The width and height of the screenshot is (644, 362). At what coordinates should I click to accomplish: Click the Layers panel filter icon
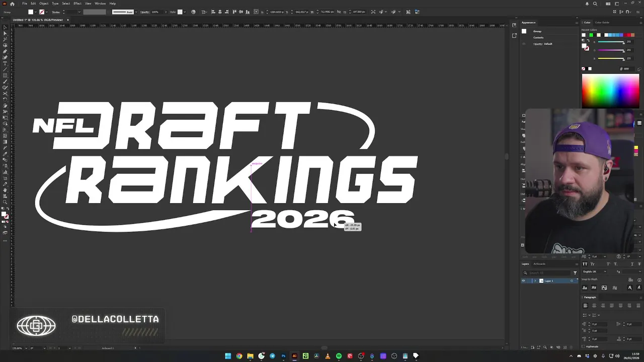click(575, 273)
